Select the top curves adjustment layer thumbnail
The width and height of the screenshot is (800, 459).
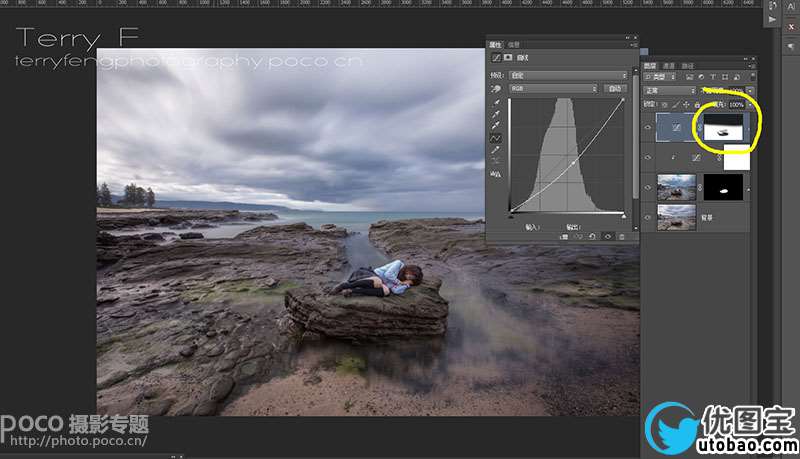[676, 127]
